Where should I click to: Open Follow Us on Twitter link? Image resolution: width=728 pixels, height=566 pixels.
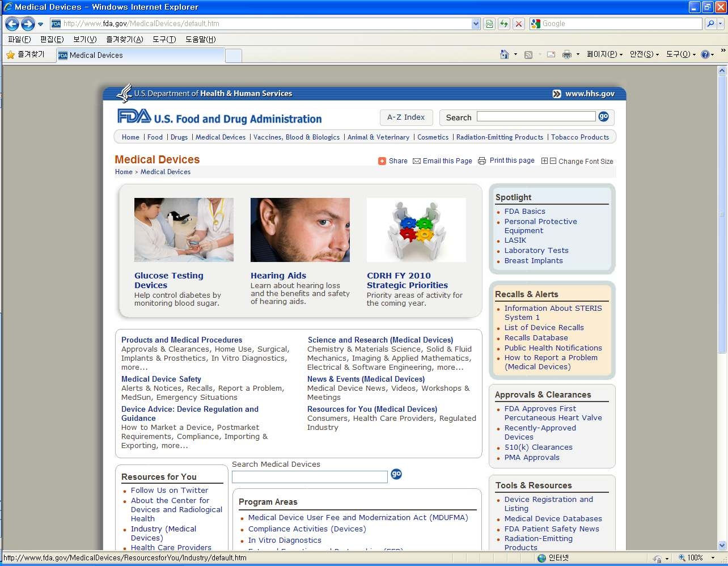(x=169, y=491)
